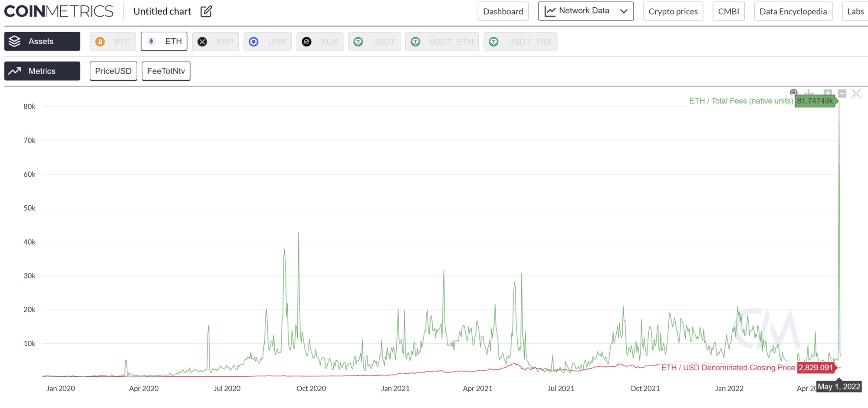Click the Assets layers icon
The image size is (868, 408).
tap(15, 41)
